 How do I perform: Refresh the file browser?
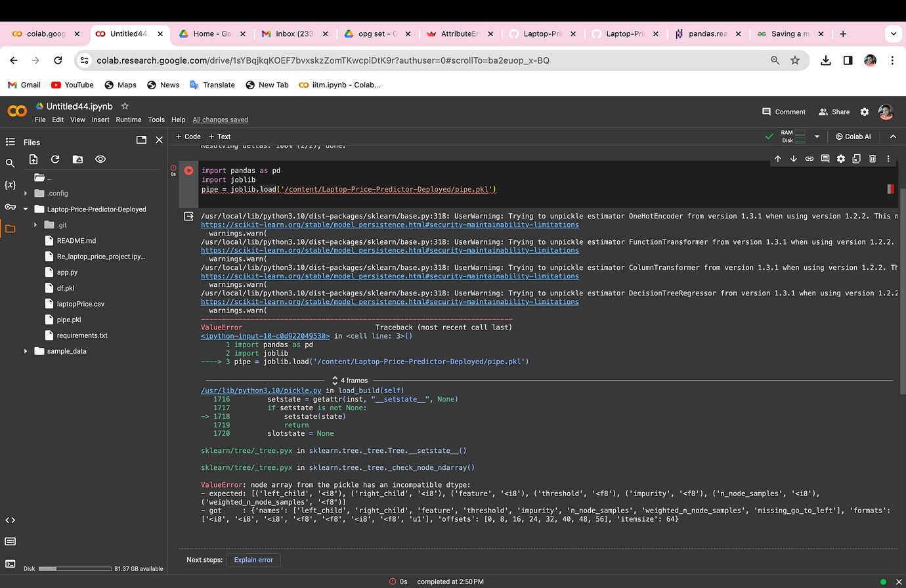point(55,159)
